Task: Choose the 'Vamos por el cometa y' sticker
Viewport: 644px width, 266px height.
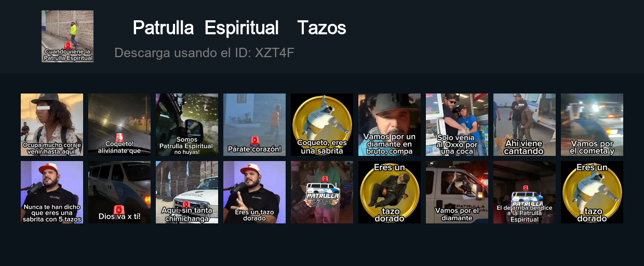Action: [592, 125]
